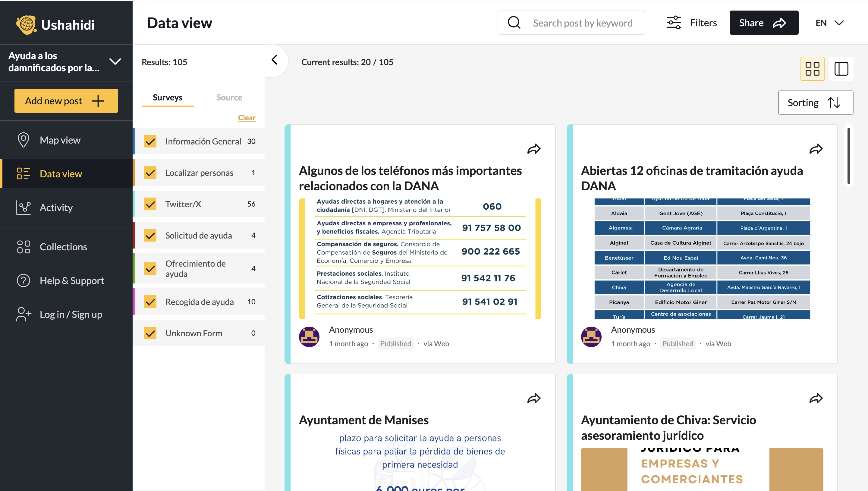The image size is (868, 491).
Task: Open the oficinas table image thumbnail
Action: click(x=702, y=259)
